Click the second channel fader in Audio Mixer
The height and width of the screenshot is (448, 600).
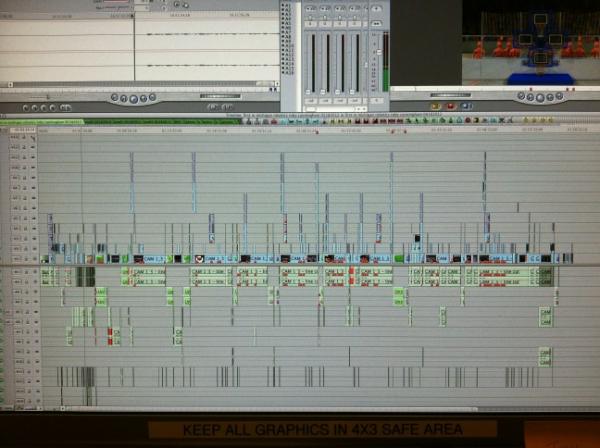(323, 92)
